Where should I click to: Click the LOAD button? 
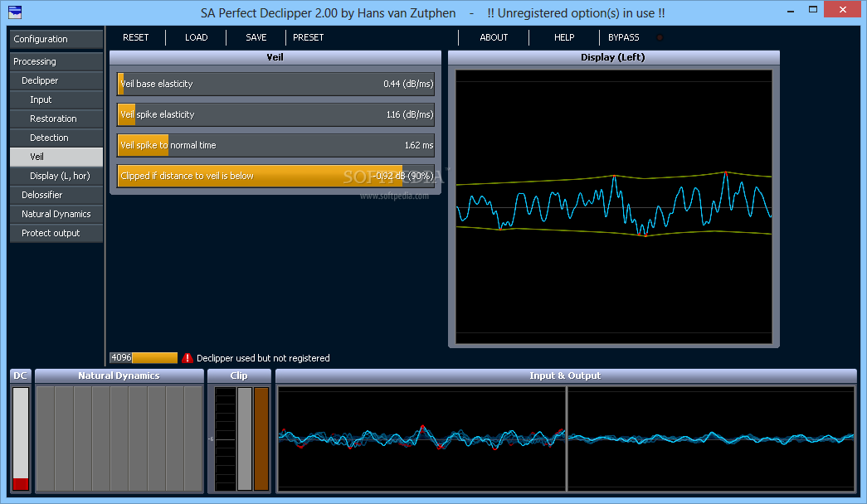coord(197,37)
